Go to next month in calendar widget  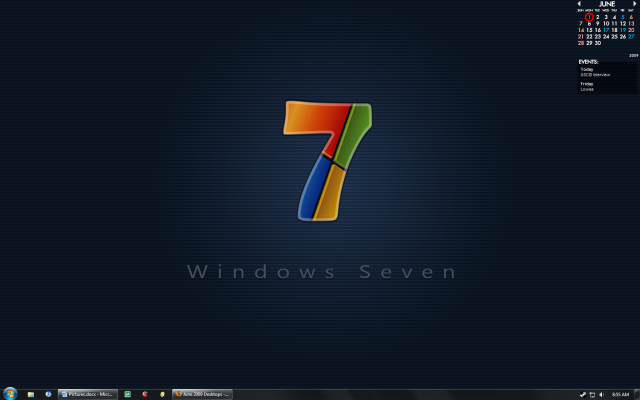635,4
